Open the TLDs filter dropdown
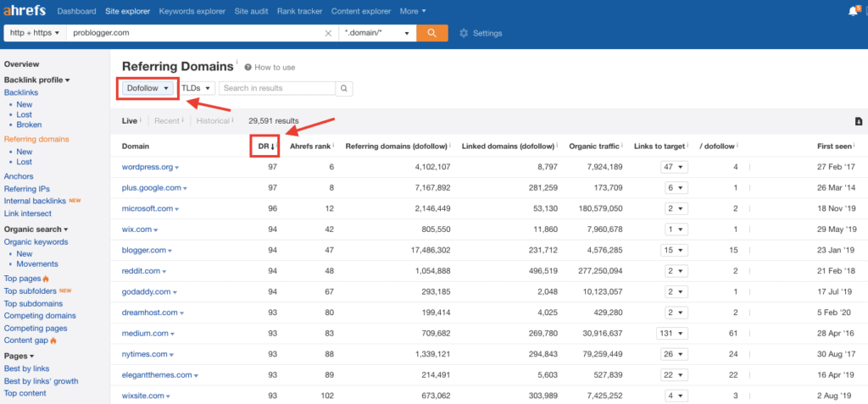868x404 pixels. coord(196,88)
